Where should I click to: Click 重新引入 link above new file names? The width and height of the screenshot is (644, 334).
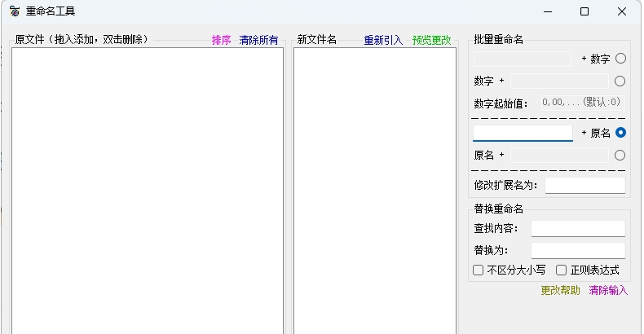[383, 40]
